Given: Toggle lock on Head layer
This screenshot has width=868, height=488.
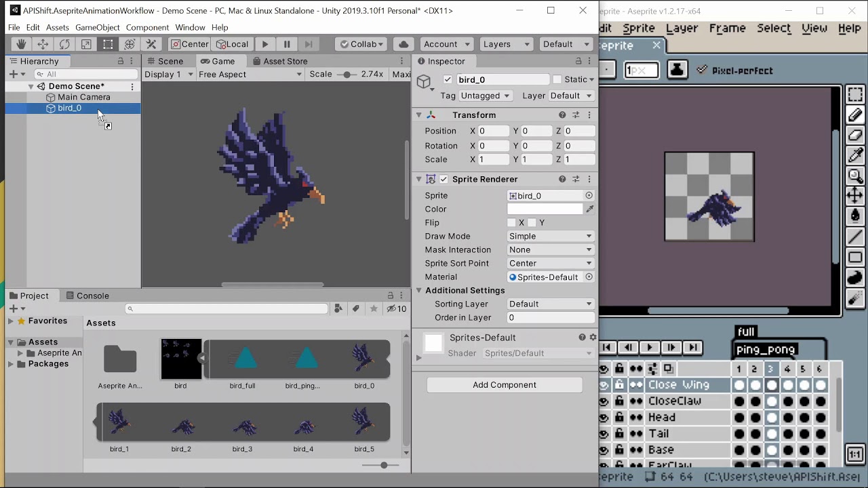Looking at the screenshot, I should click(620, 418).
